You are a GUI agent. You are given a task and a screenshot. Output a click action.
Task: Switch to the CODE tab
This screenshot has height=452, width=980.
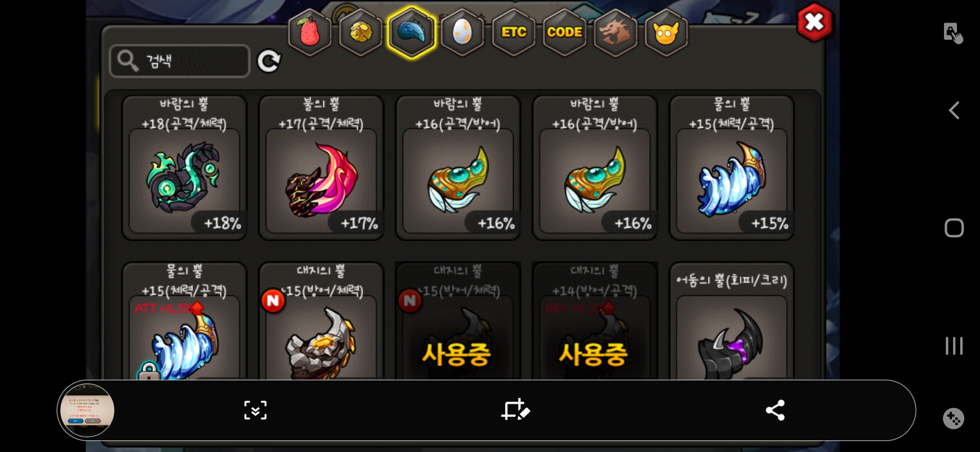[565, 32]
